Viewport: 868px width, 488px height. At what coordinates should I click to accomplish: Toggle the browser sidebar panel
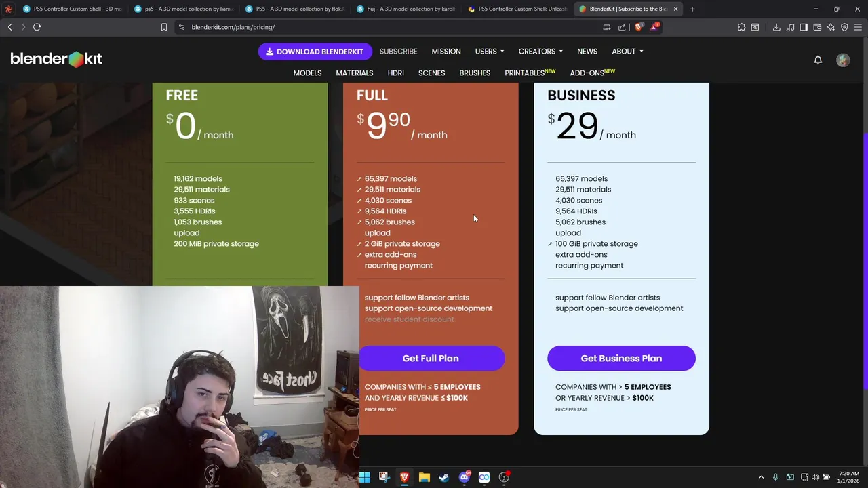pyautogui.click(x=804, y=27)
